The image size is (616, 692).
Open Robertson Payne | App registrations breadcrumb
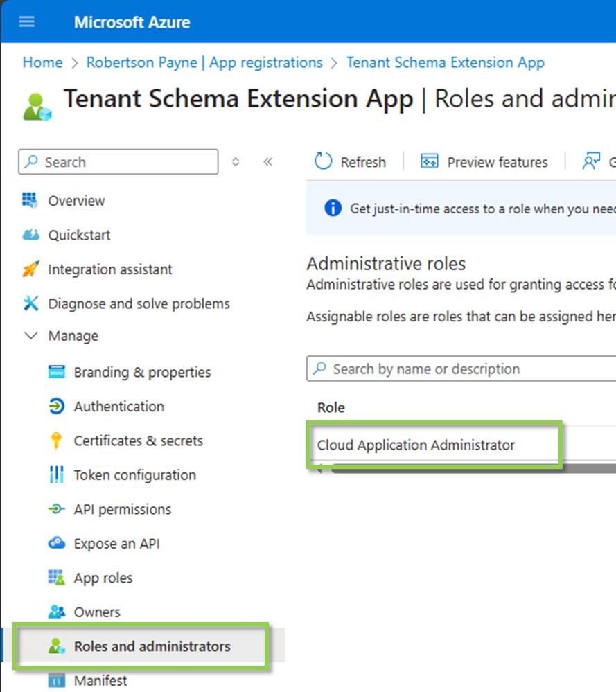(204, 62)
